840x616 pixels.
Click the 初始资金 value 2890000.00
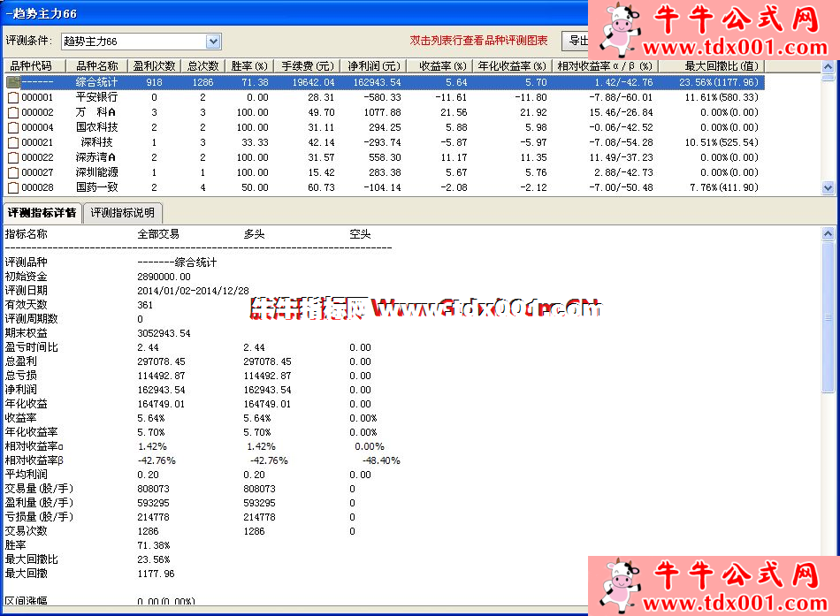click(164, 277)
